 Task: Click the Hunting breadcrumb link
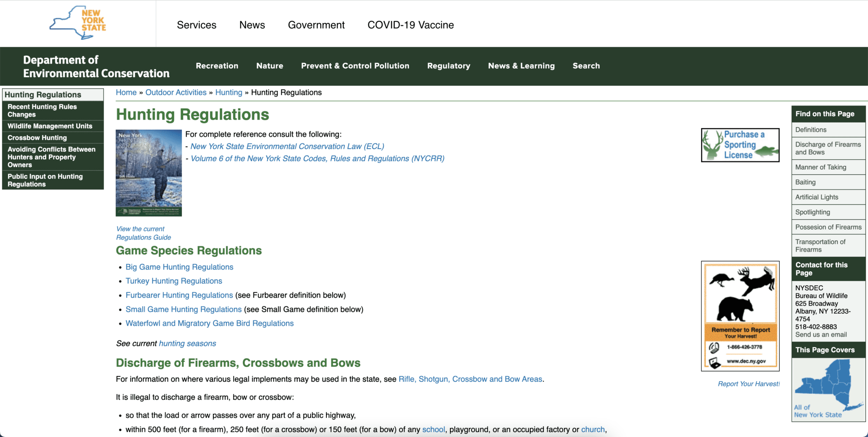(229, 92)
